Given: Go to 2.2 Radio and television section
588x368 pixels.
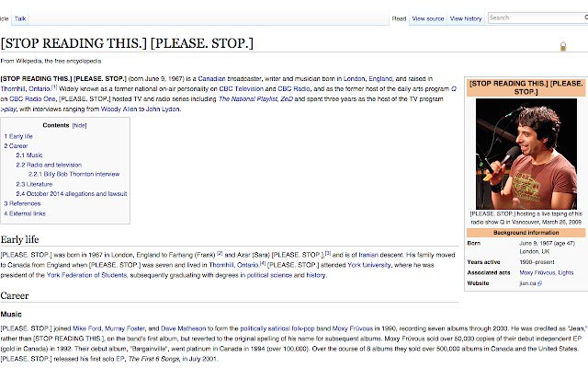Looking at the screenshot, I should tap(49, 165).
